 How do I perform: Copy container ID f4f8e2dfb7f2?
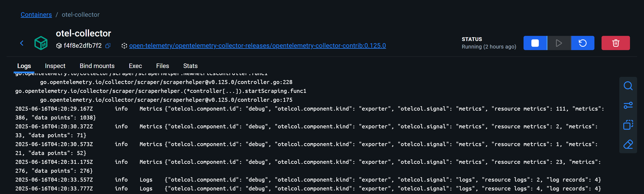108,46
